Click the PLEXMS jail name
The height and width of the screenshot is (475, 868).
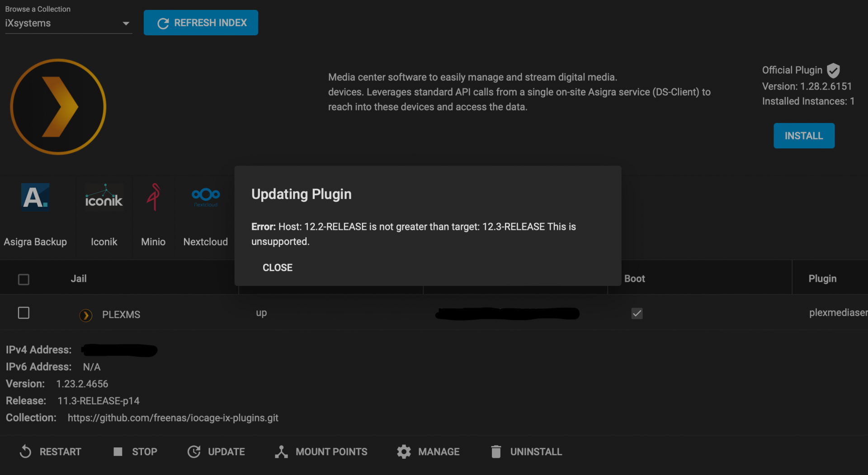pos(121,314)
